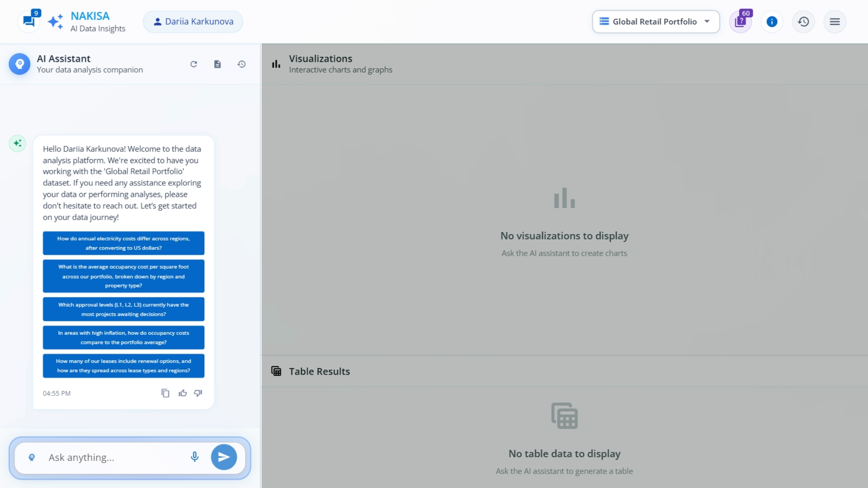
Task: Click the Ask anything input field
Action: [113, 457]
